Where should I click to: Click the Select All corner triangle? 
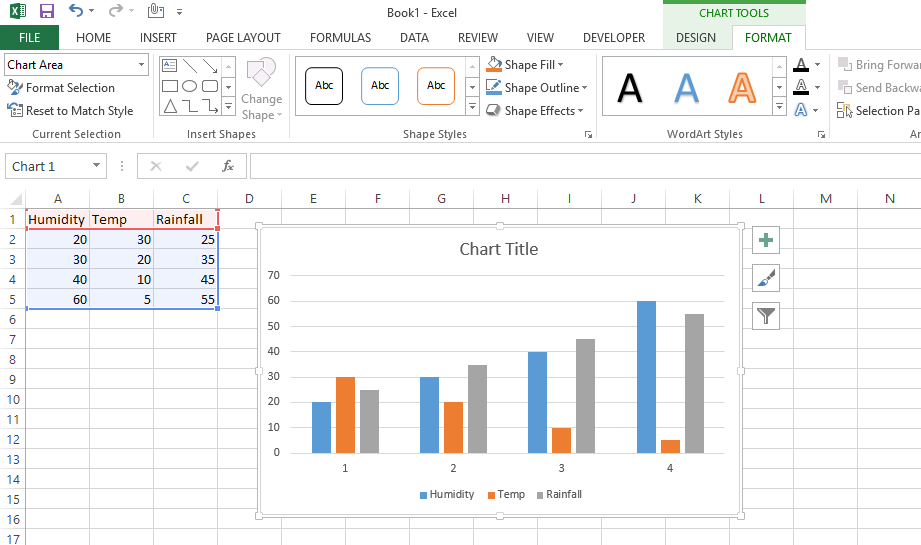coord(16,199)
